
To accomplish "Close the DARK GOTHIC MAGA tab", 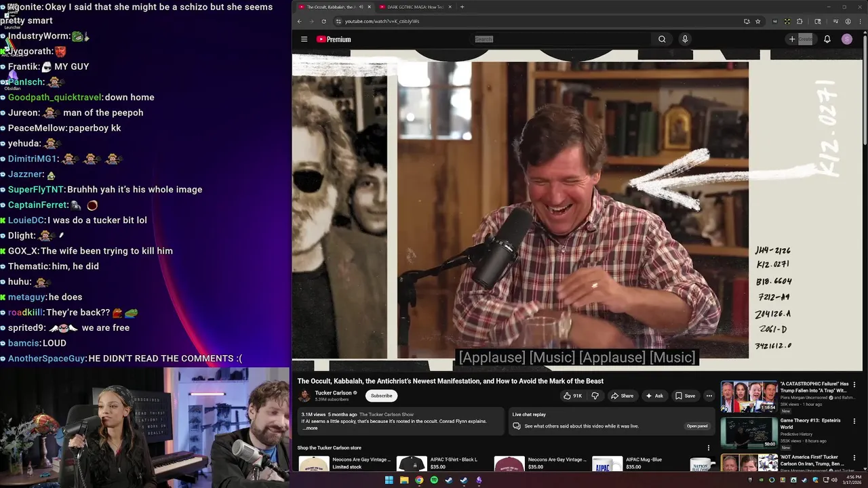I will 450,7.
